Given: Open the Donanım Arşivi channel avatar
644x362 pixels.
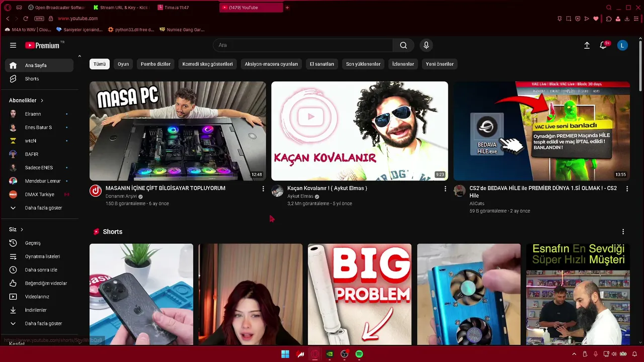Looking at the screenshot, I should tap(96, 191).
